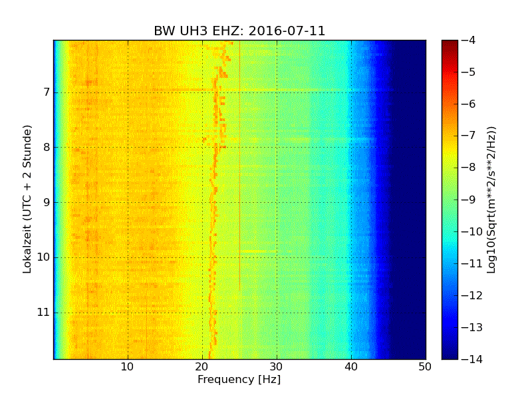Screen dimensions: 532x399
Task: Click colorbar tick label −6
Action: [x=468, y=104]
